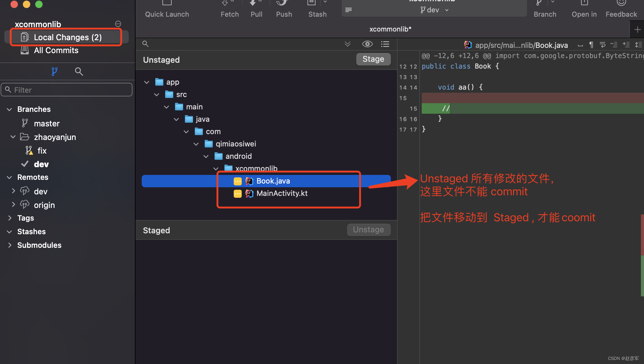644x364 pixels.
Task: Collapse the Stashes section
Action: 10,232
